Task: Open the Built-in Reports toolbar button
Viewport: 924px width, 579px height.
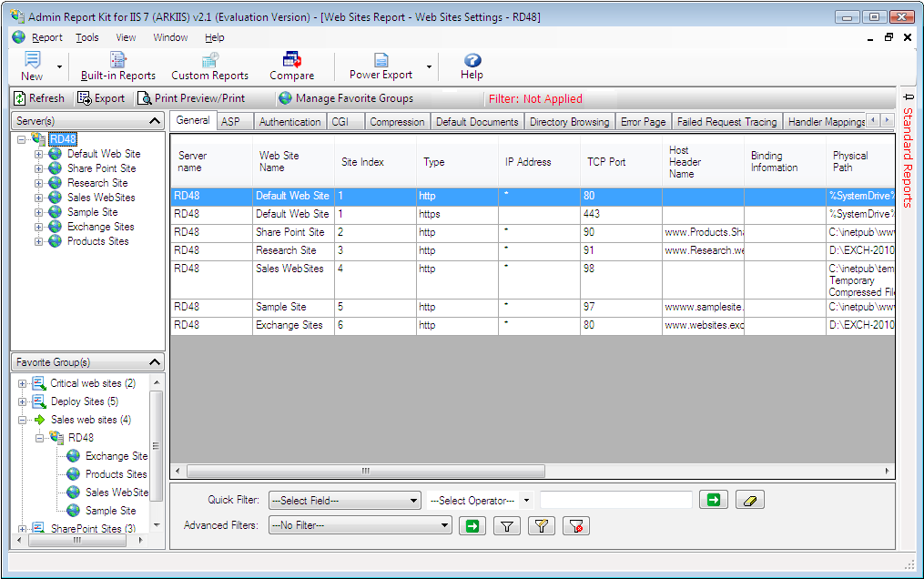Action: coord(117,66)
